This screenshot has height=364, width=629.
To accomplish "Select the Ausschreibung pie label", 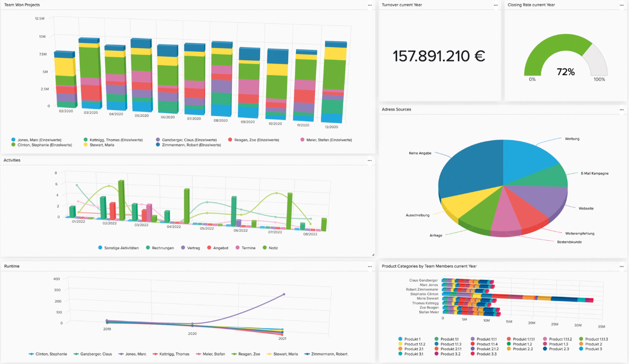I will pos(418,215).
